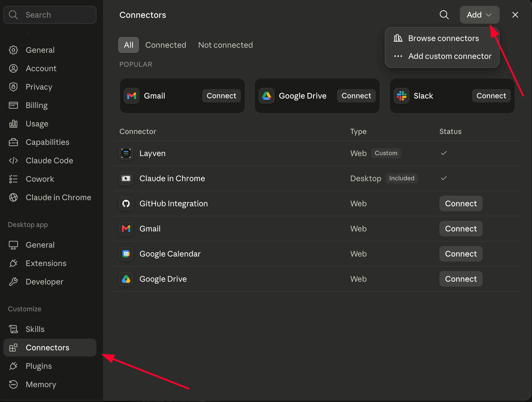Screen dimensions: 532x402
Task: Select Connectors in the Customize section
Action: click(50, 348)
